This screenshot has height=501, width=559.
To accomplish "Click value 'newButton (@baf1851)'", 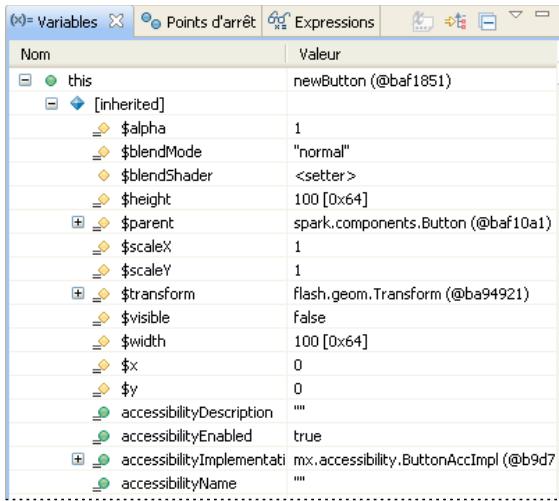I will 372,81.
